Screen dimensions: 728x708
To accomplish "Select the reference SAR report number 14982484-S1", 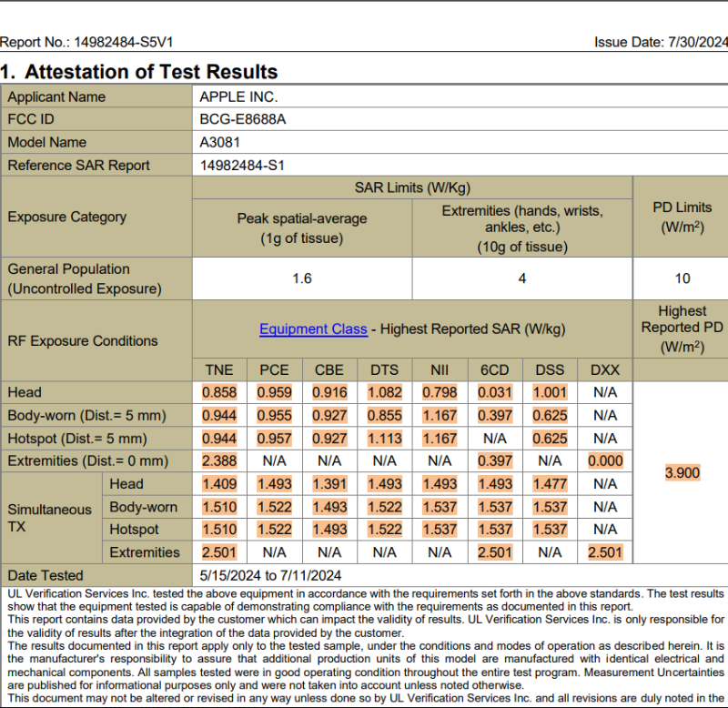I will tap(243, 166).
